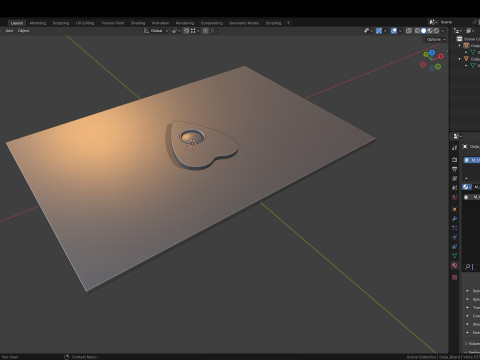Switch to the Sculpting workspace tab
Viewport: 480px width, 360px height.
click(x=61, y=23)
